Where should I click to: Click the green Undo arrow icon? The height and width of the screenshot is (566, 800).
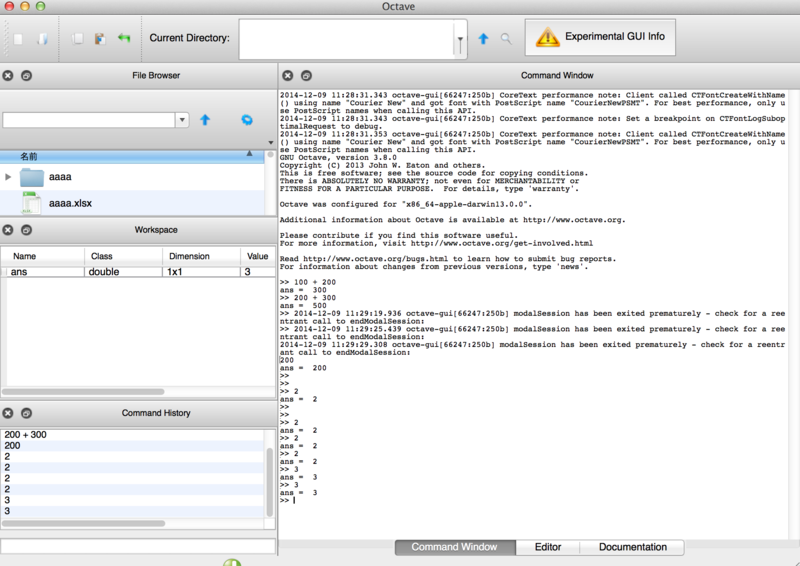pos(124,38)
